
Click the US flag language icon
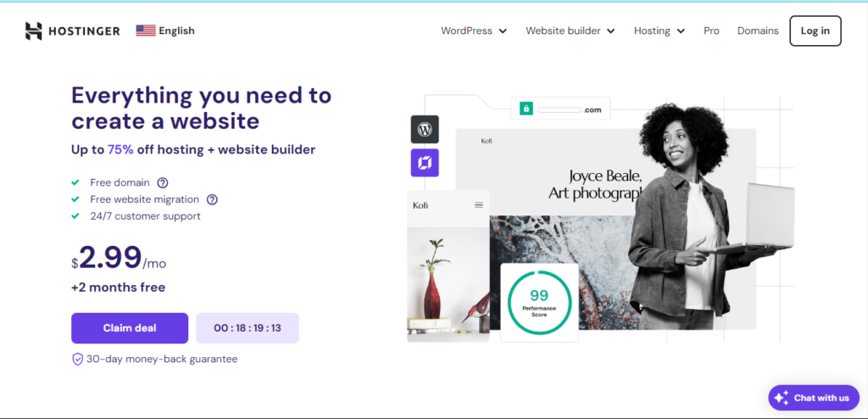coord(146,31)
